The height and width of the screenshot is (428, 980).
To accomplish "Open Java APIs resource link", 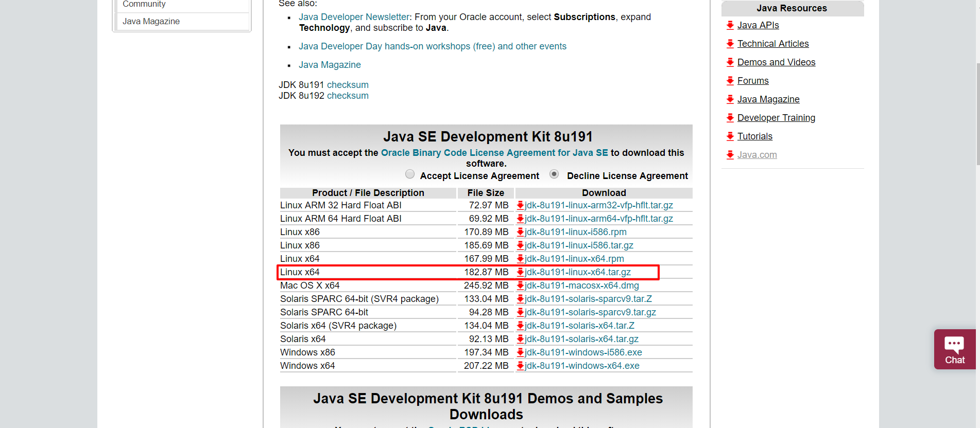I will point(758,25).
